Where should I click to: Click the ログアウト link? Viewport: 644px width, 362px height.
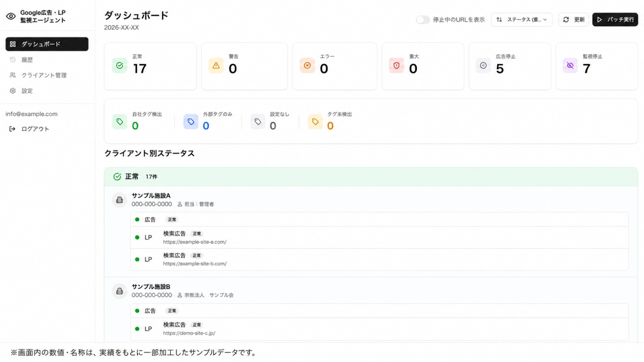click(35, 129)
